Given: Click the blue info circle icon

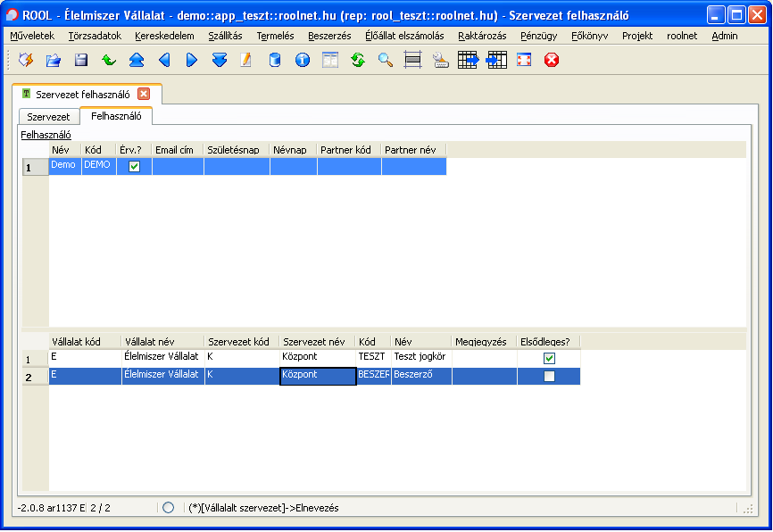Looking at the screenshot, I should pos(303,60).
